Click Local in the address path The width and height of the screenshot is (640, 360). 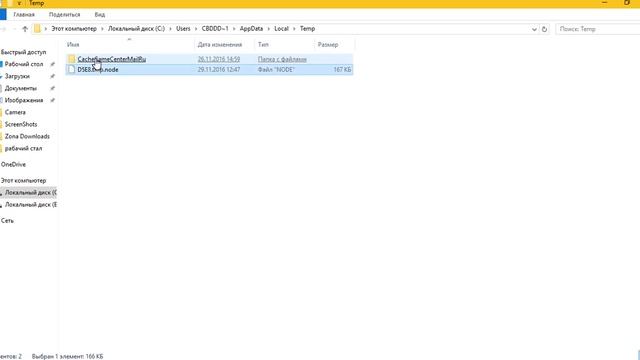(281, 29)
